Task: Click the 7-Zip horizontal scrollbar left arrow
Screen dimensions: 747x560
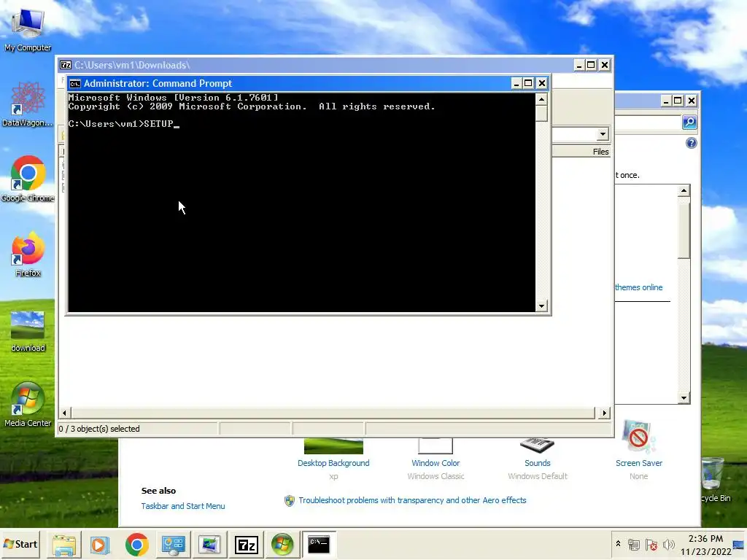Action: [x=64, y=413]
